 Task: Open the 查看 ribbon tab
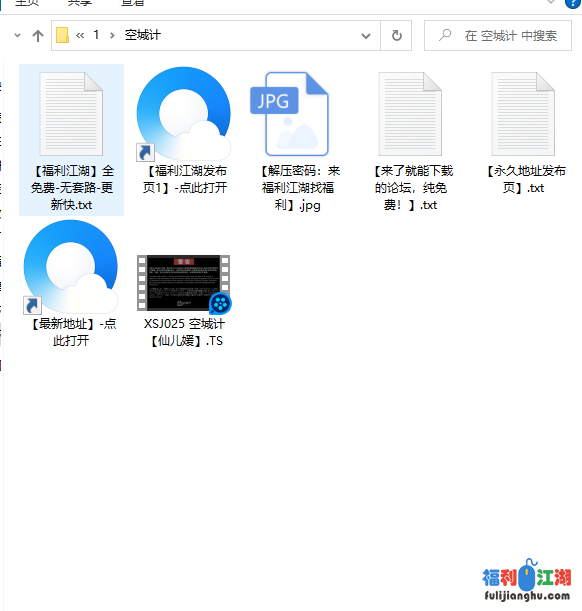coord(133,3)
